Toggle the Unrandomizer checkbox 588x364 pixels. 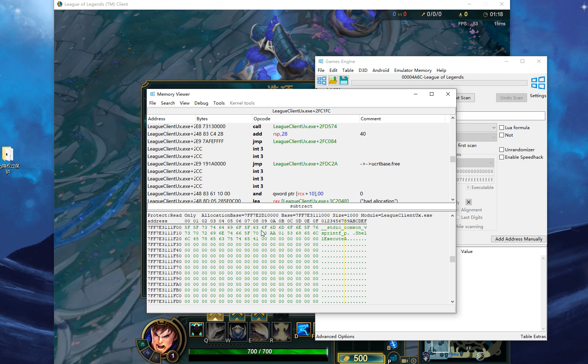point(502,150)
